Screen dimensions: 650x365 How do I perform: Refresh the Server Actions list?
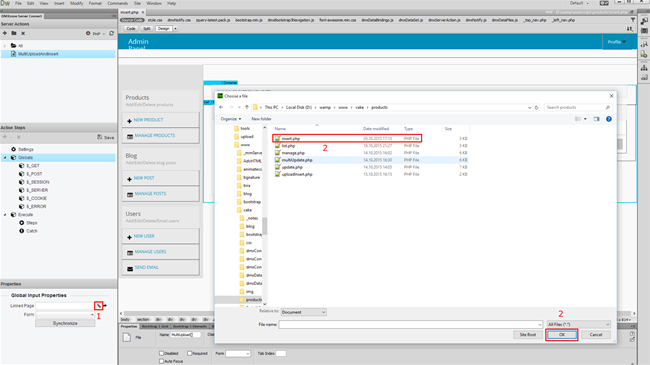coord(111,33)
